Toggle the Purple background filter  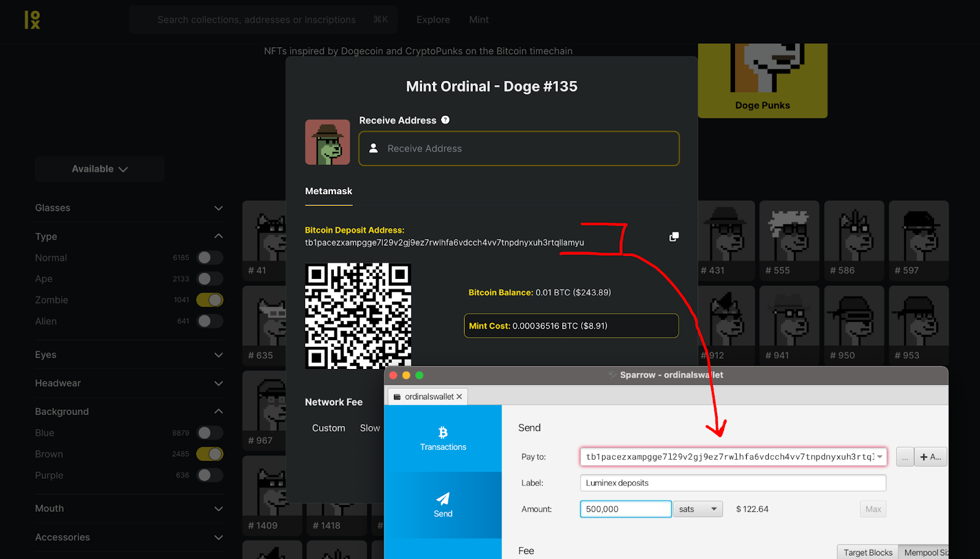209,475
